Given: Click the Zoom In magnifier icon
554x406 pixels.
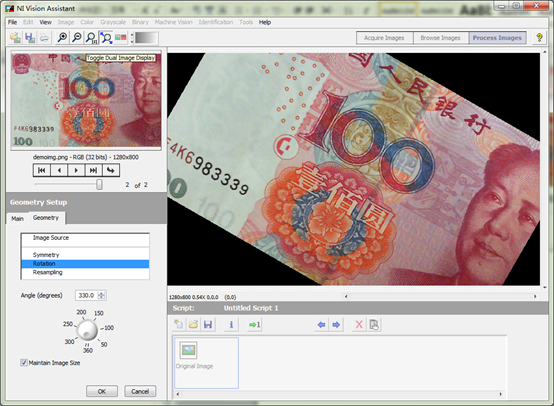Looking at the screenshot, I should (62, 37).
